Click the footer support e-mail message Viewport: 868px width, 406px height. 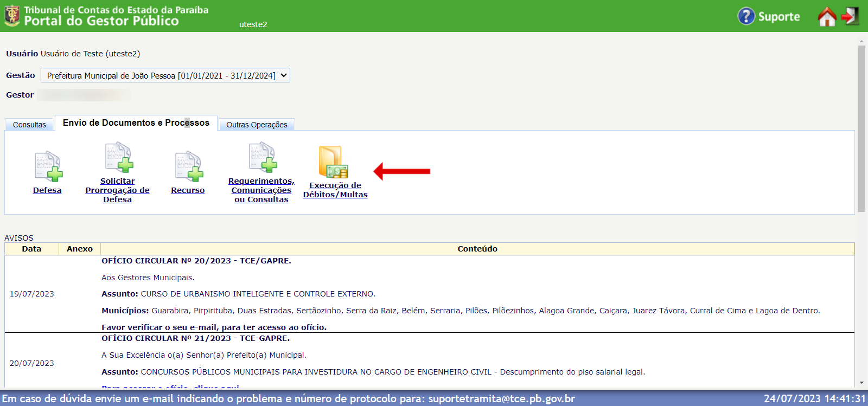coord(289,398)
